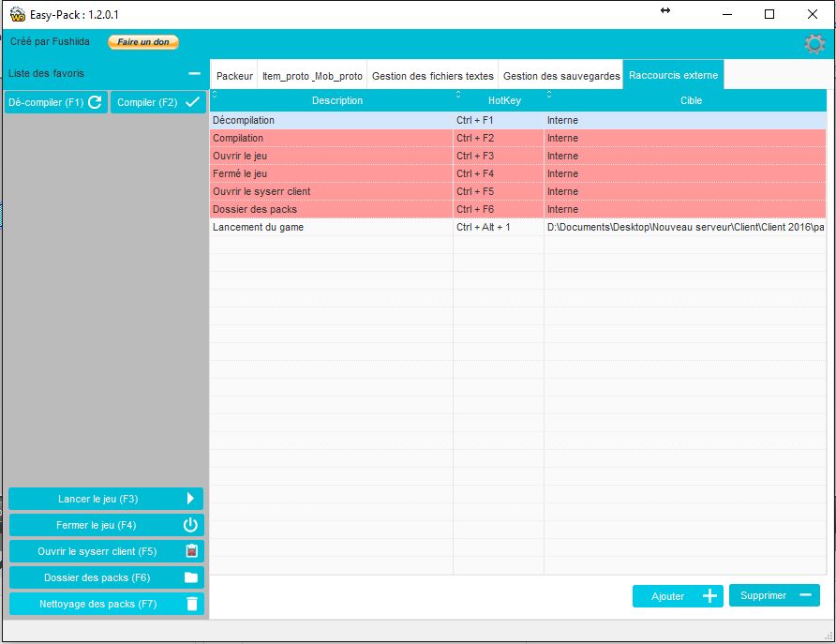Click the power icon on Fermer le jeu

pyautogui.click(x=190, y=525)
